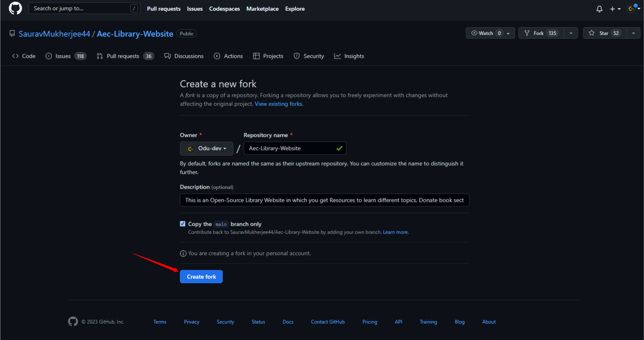Click the 118 issues count badge

[x=80, y=56]
